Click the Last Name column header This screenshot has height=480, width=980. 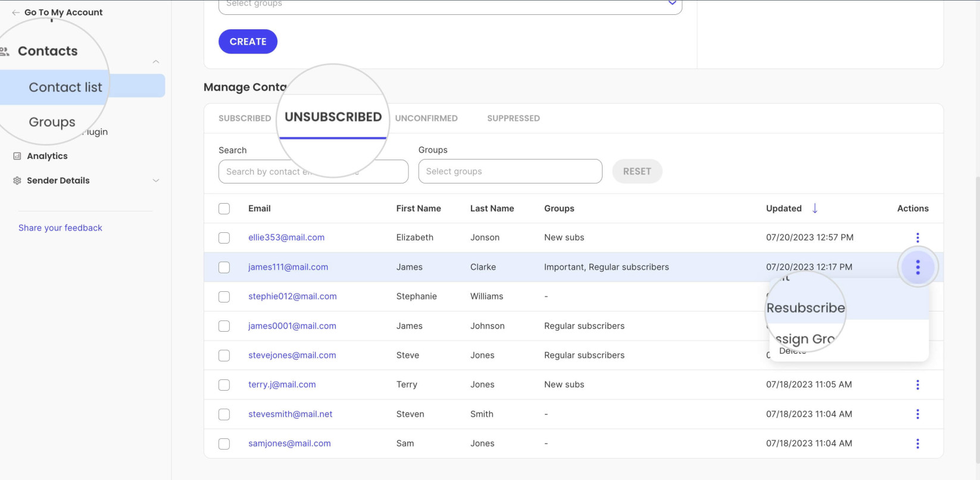pos(492,208)
